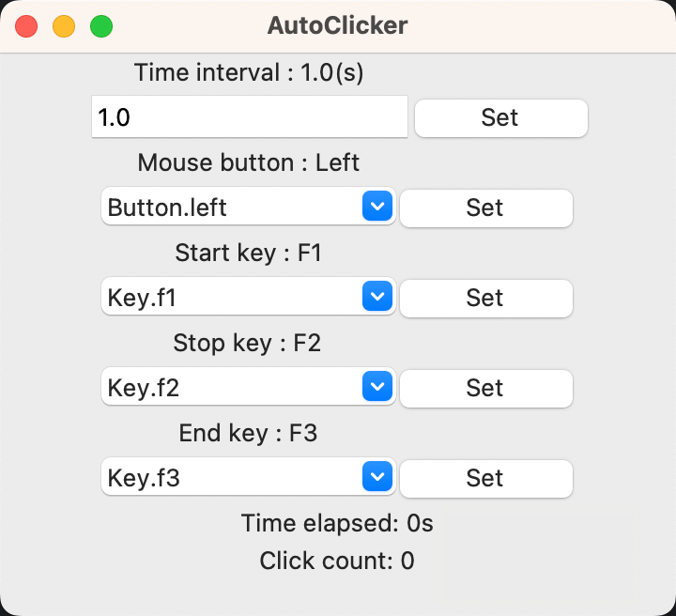Apply mouse button with its Set button

click(485, 208)
